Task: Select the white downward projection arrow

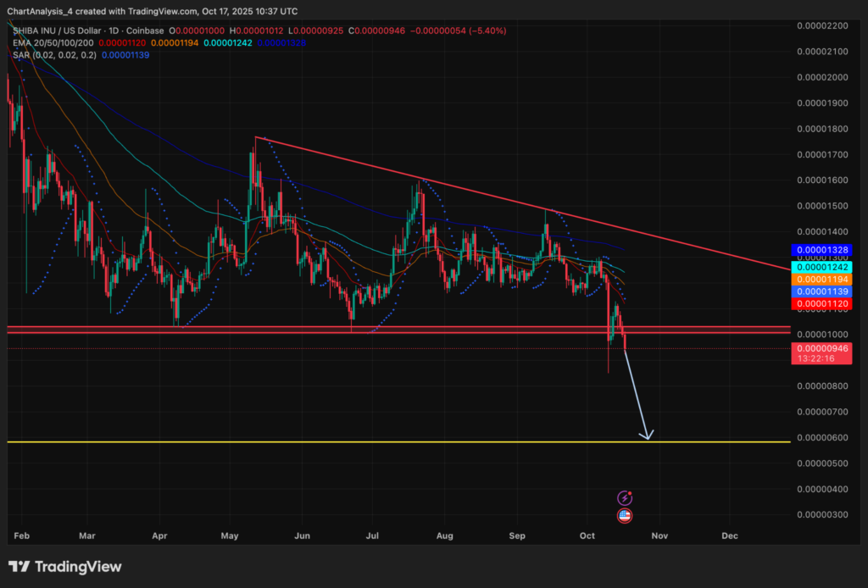Action: tap(637, 395)
